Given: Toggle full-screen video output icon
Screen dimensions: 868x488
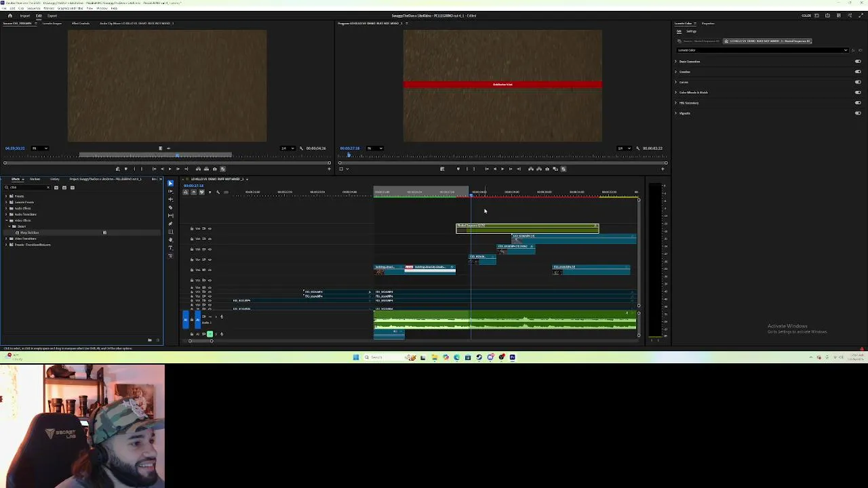Looking at the screenshot, I should coord(861,15).
